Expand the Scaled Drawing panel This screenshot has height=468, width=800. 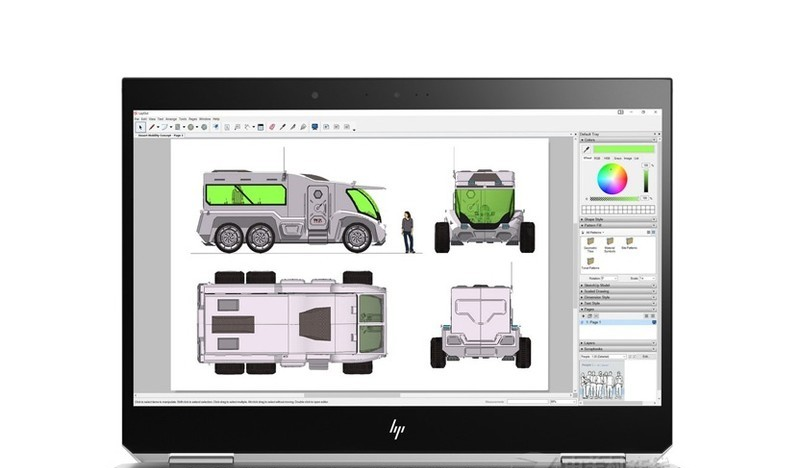pyautogui.click(x=618, y=291)
